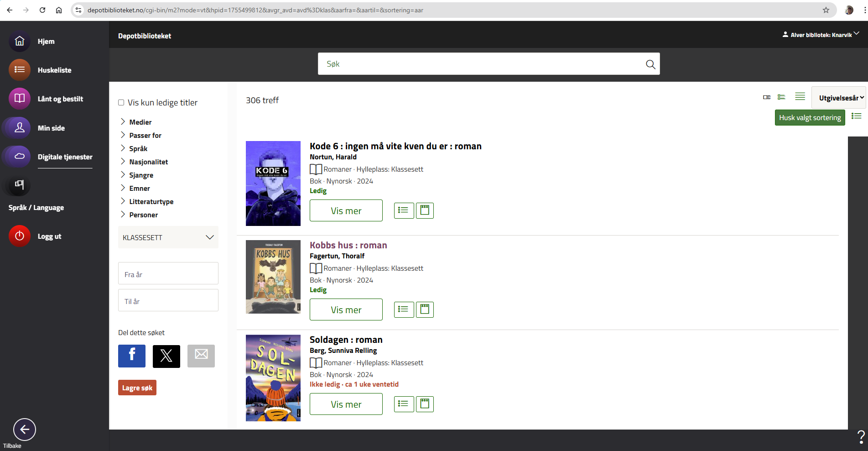Share search on Facebook
868x451 pixels.
(x=132, y=356)
